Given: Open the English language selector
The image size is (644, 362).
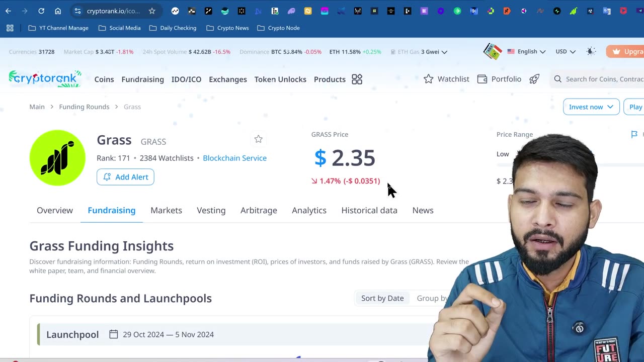Looking at the screenshot, I should (x=526, y=51).
